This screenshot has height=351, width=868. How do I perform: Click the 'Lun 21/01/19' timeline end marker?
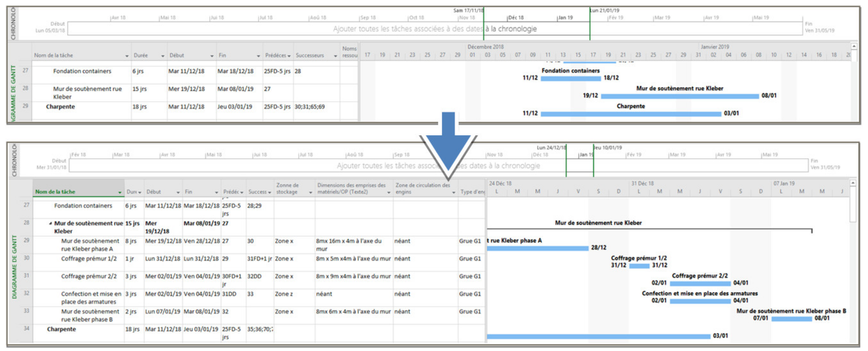(604, 10)
